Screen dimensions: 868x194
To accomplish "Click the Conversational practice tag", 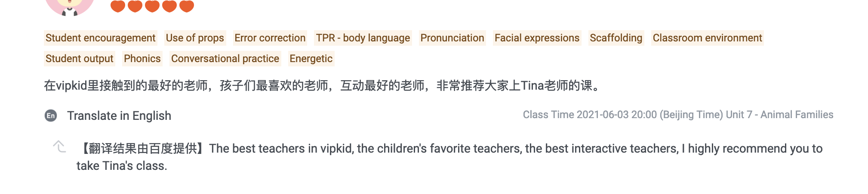I will tap(225, 59).
